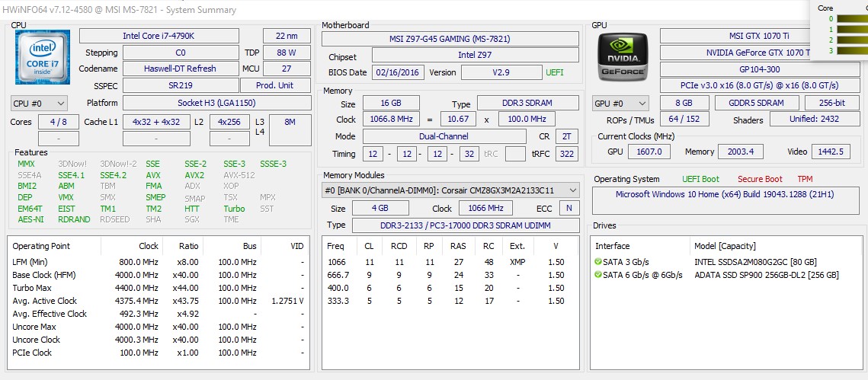
Task: Click the AES-NI feature label
Action: point(29,219)
